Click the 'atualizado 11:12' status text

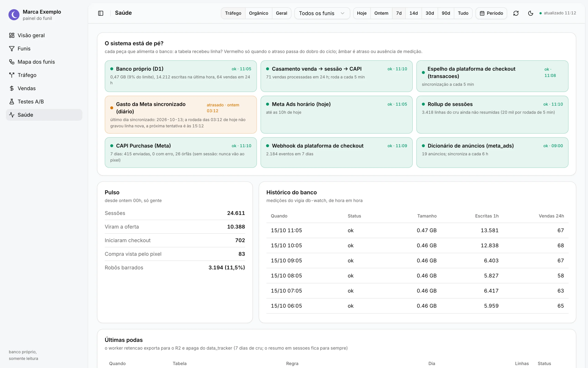point(560,13)
